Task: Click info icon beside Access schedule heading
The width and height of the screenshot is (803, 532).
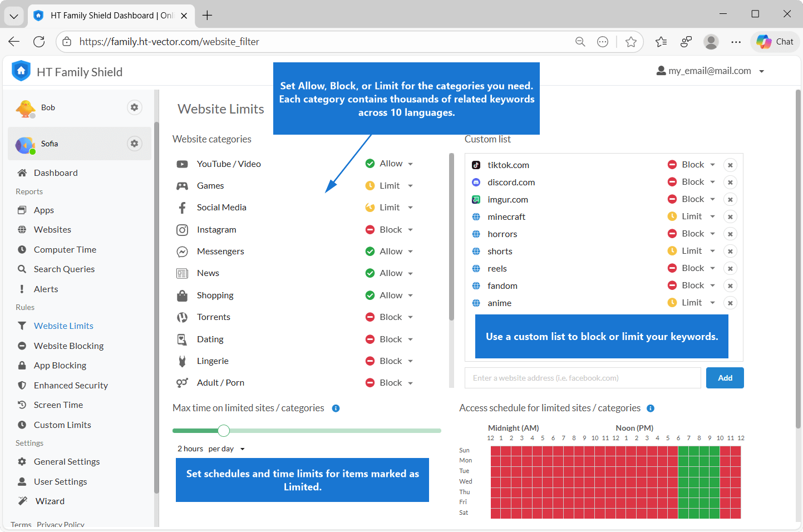Action: 651,408
